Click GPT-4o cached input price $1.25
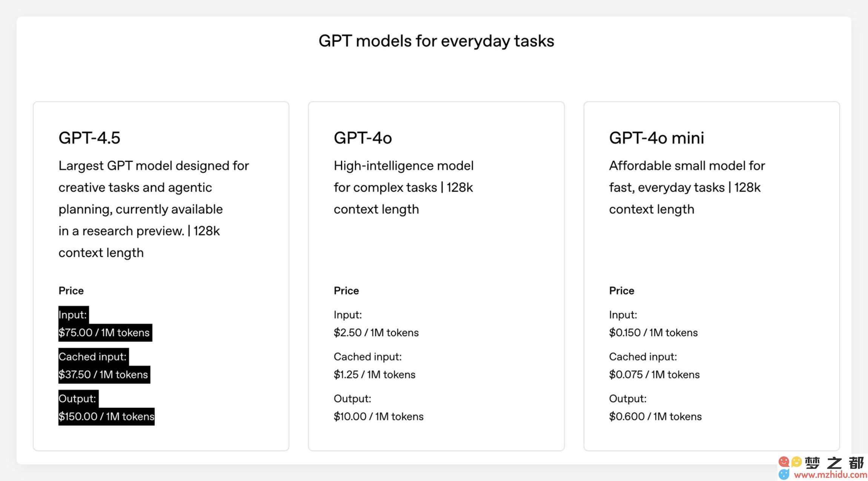868x481 pixels. pos(374,374)
